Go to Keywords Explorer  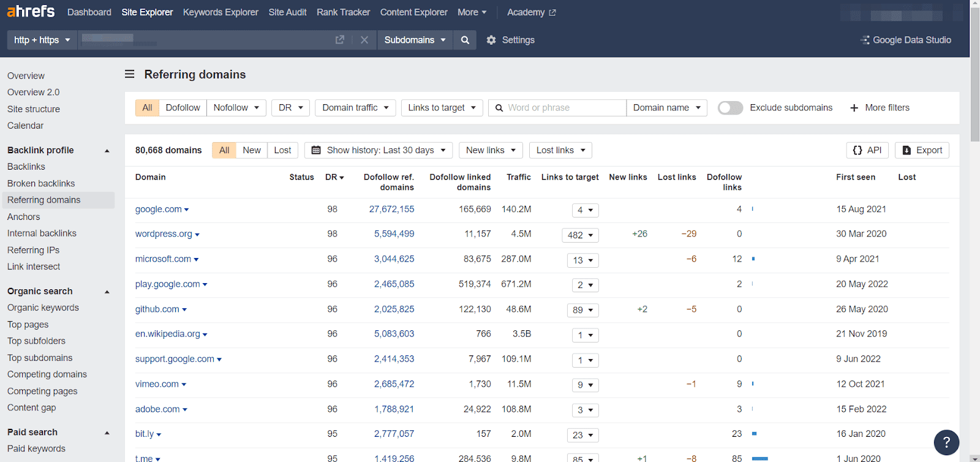click(x=221, y=12)
